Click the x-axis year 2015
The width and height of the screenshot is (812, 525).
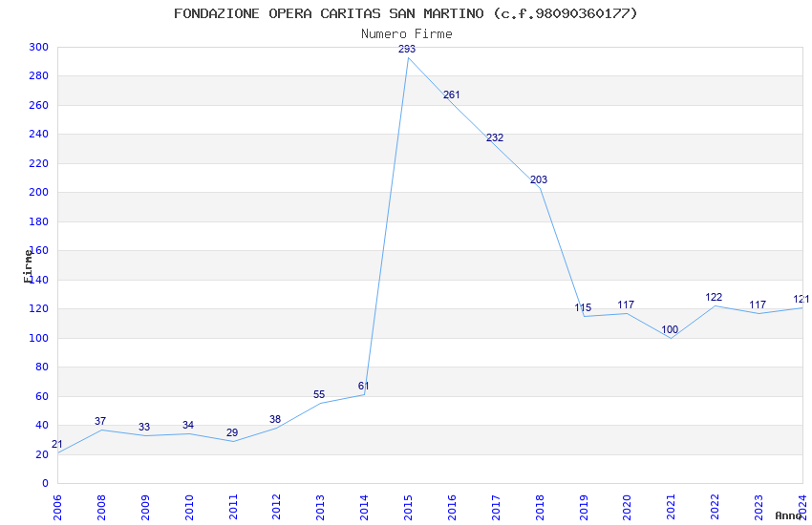(x=408, y=508)
